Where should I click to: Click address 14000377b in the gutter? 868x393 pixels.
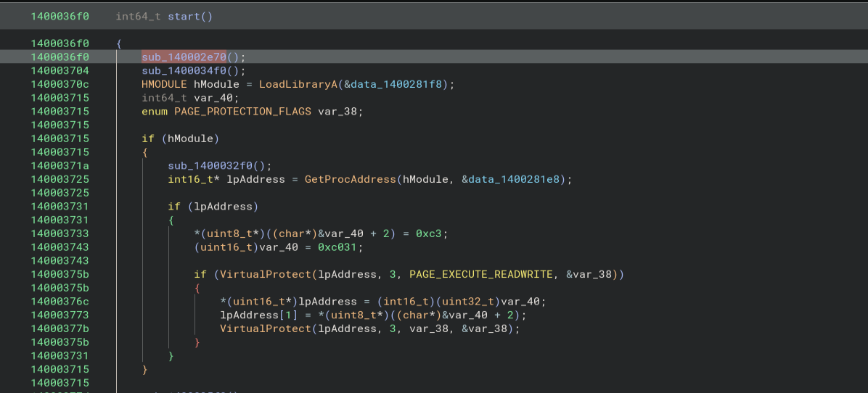click(x=60, y=329)
